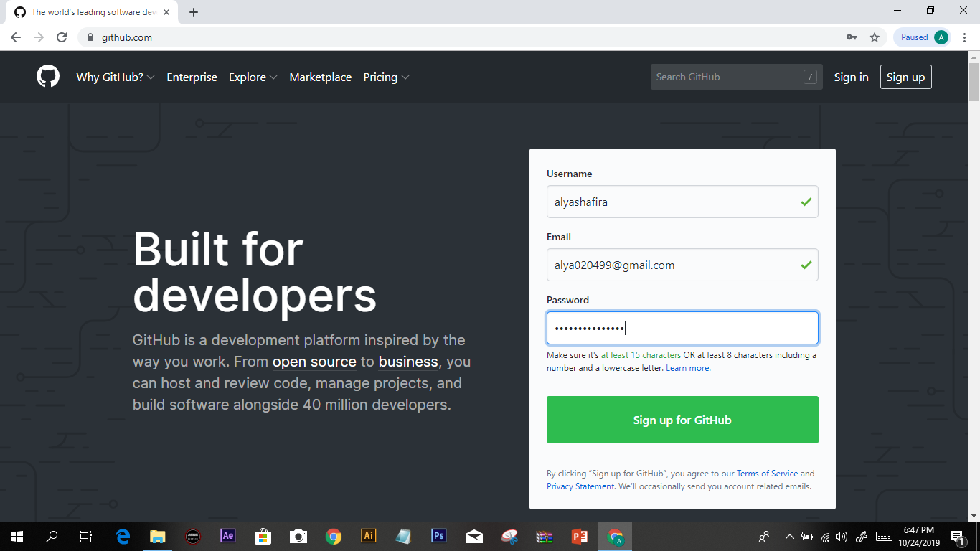Viewport: 980px width, 551px height.
Task: Open the Chrome three-dot menu
Action: click(x=965, y=37)
